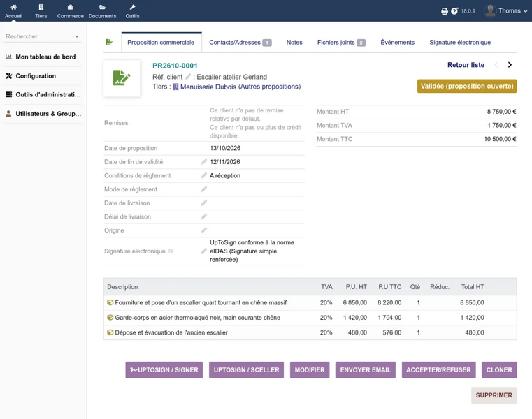The image size is (532, 419).
Task: Click info icon beside Signature électronique label
Action: pyautogui.click(x=171, y=251)
